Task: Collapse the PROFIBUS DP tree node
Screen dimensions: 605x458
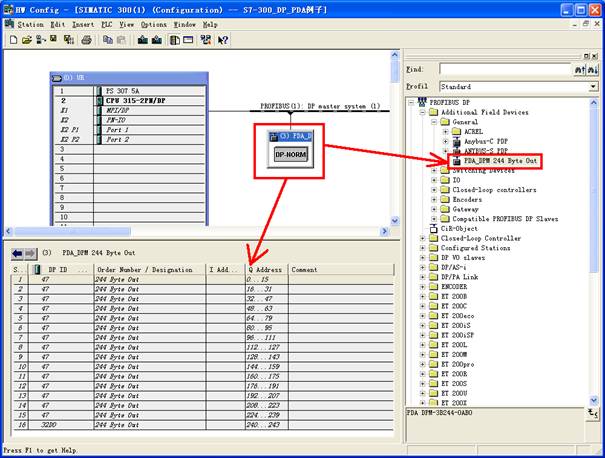Action: 411,103
